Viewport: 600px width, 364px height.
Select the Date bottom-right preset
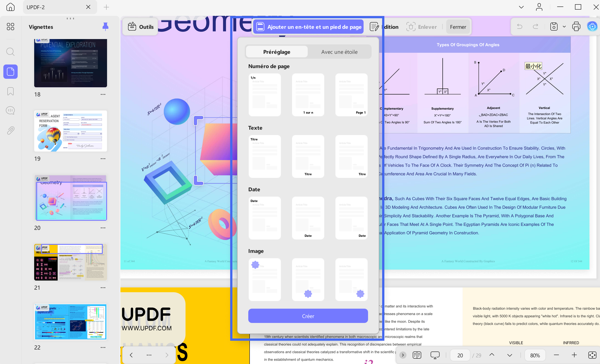click(x=351, y=218)
